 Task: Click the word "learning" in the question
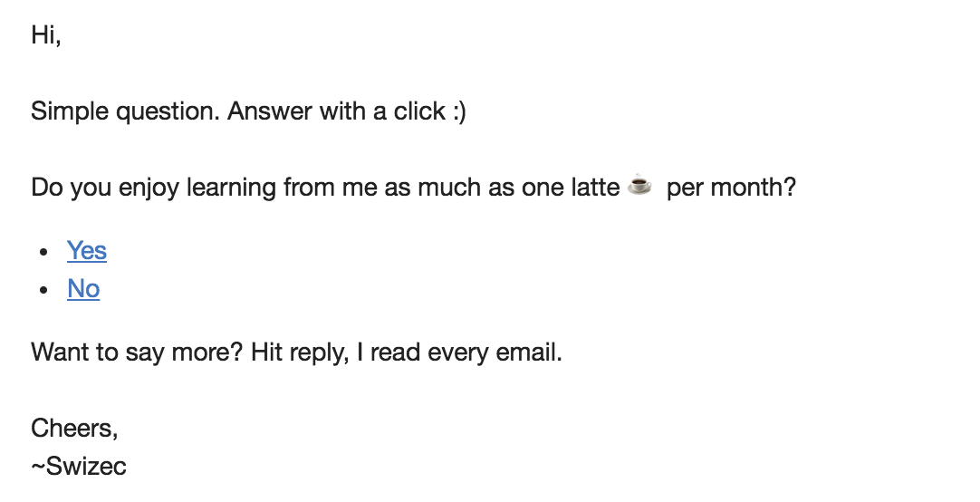click(x=231, y=188)
